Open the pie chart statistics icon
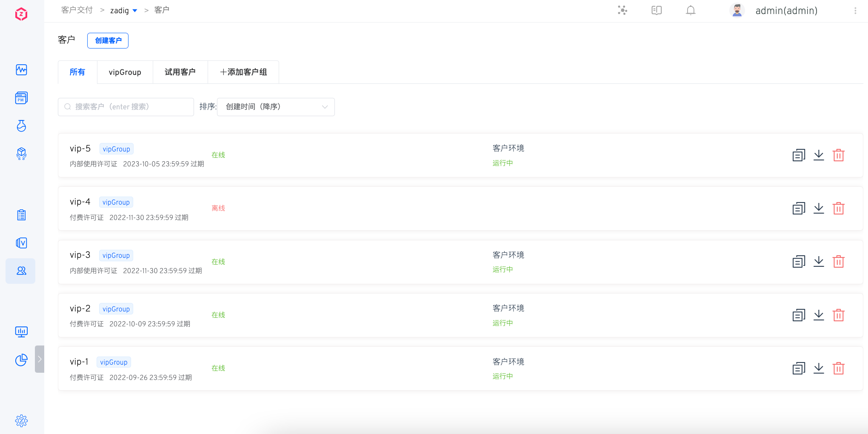 click(21, 360)
